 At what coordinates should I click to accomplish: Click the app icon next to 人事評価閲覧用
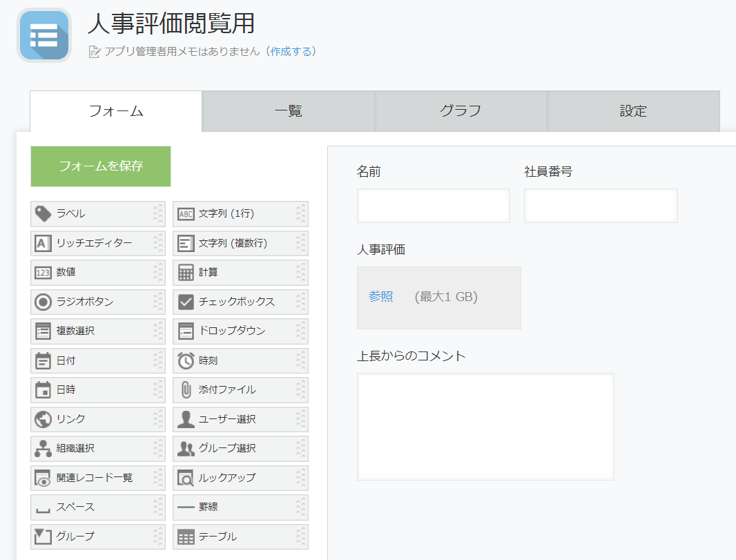(x=44, y=35)
